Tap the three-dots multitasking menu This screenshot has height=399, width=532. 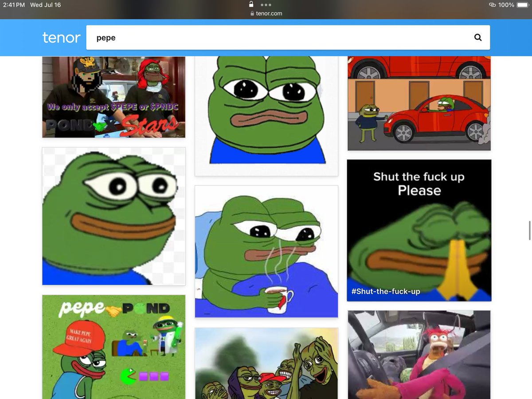(x=266, y=5)
